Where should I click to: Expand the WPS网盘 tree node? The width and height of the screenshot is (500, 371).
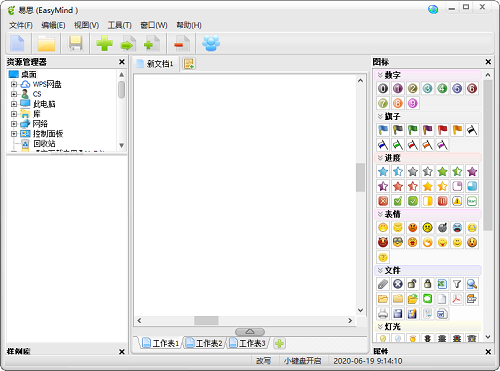pyautogui.click(x=14, y=84)
